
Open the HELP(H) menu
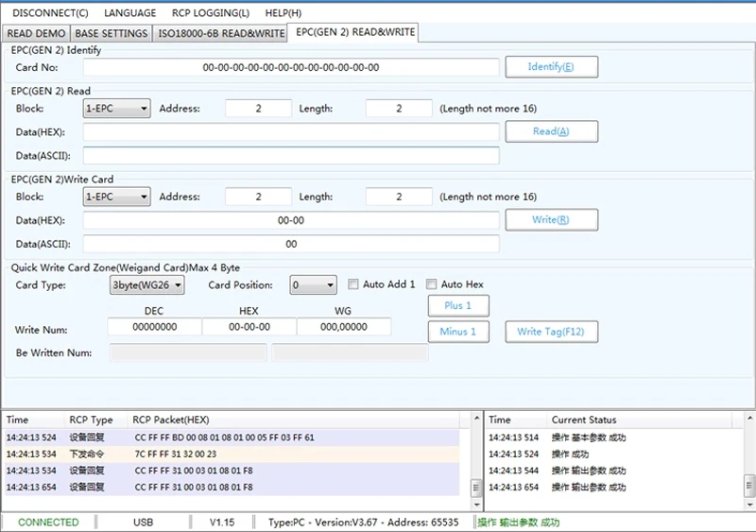point(283,13)
